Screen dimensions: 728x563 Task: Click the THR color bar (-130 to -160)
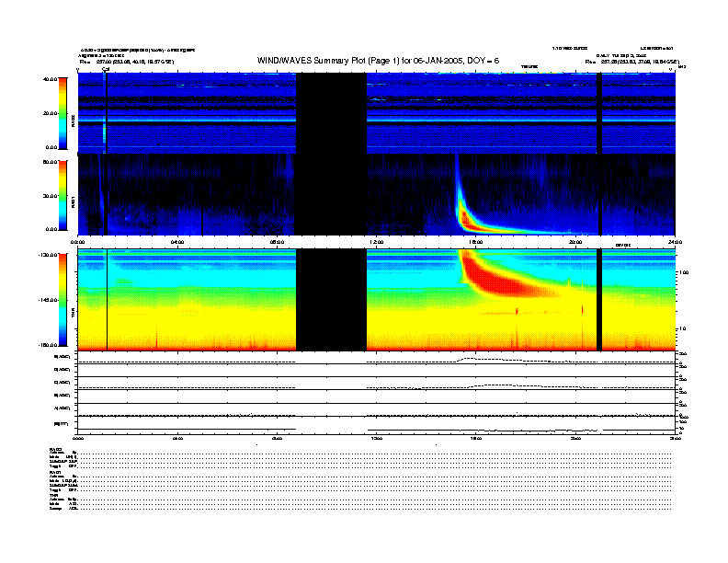coord(63,300)
